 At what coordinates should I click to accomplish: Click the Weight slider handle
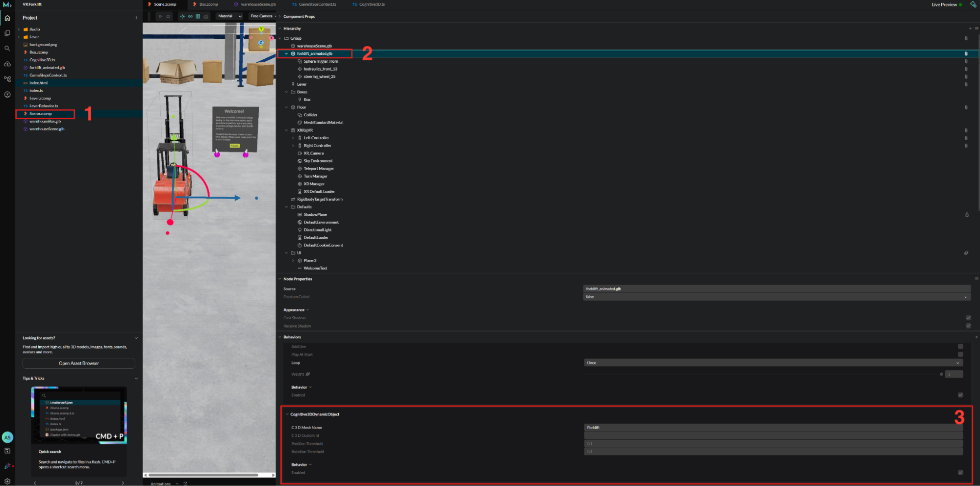click(941, 374)
